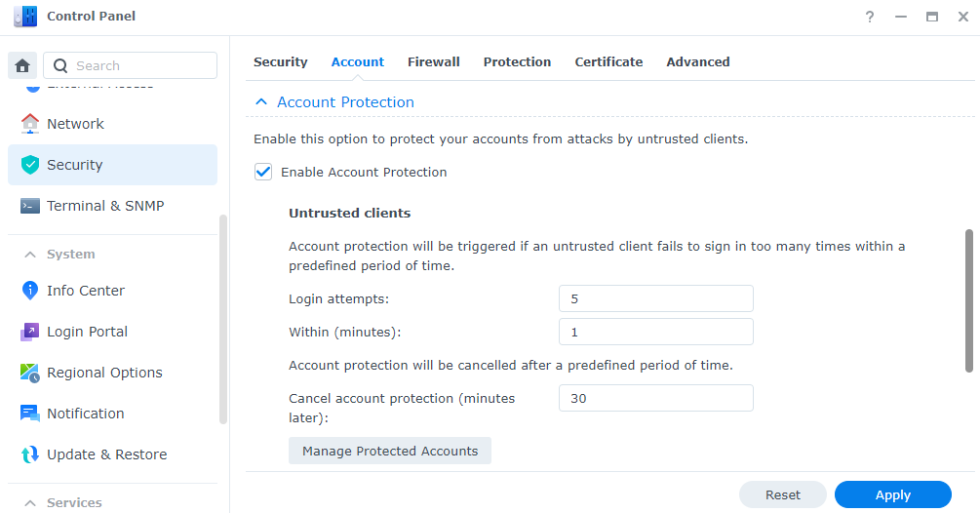
Task: Click the sidebar Search field
Action: point(130,65)
